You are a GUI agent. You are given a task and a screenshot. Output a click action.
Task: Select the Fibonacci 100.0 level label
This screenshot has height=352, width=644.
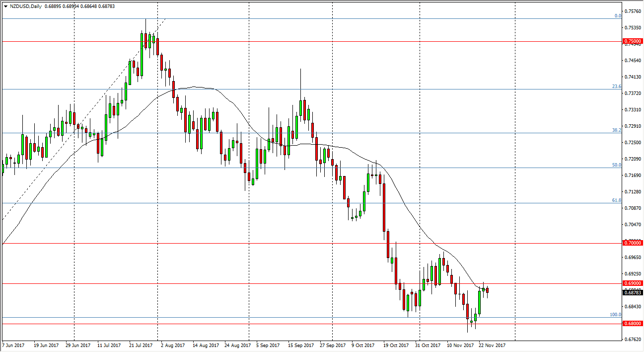click(x=615, y=314)
